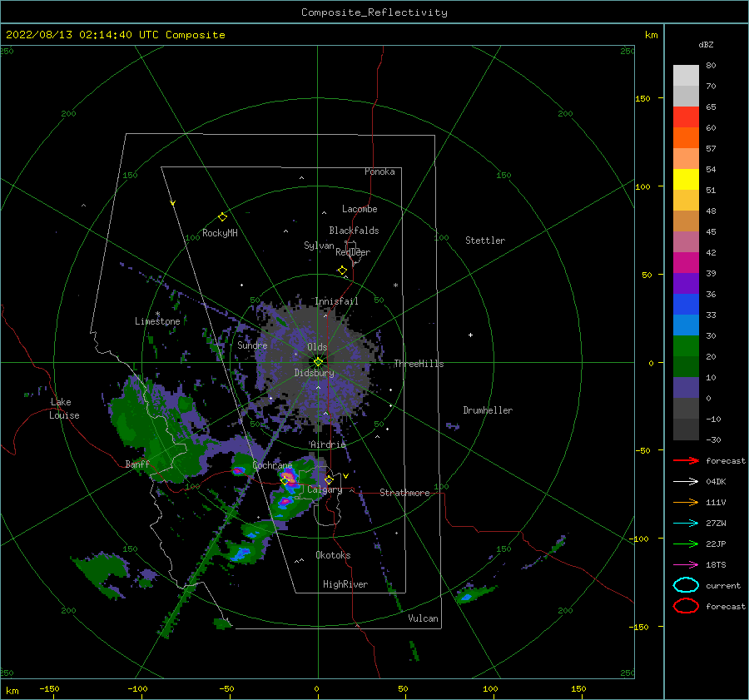Select the yellow 51–54 dBZ color band
This screenshot has height=700, width=749.
pos(686,180)
